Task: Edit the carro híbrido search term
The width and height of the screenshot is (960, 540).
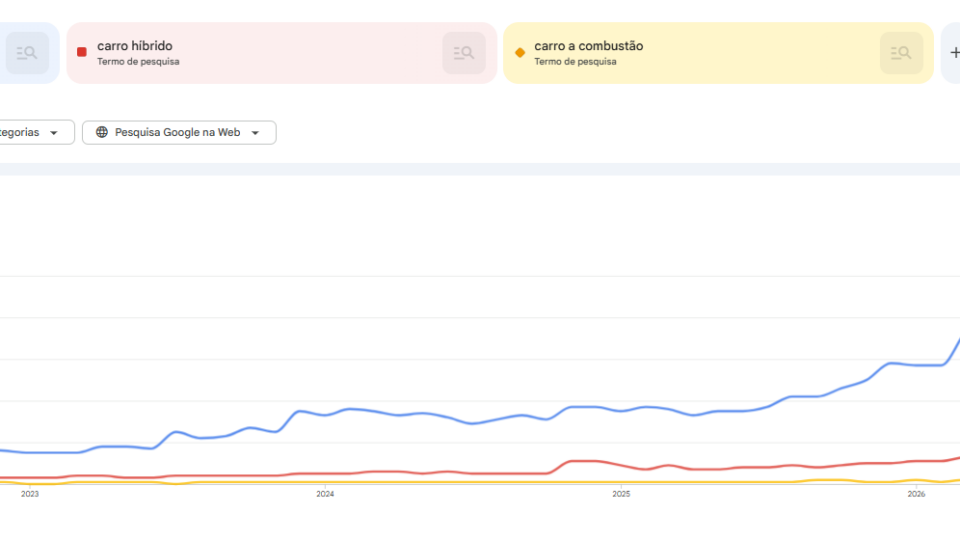Action: pyautogui.click(x=135, y=46)
